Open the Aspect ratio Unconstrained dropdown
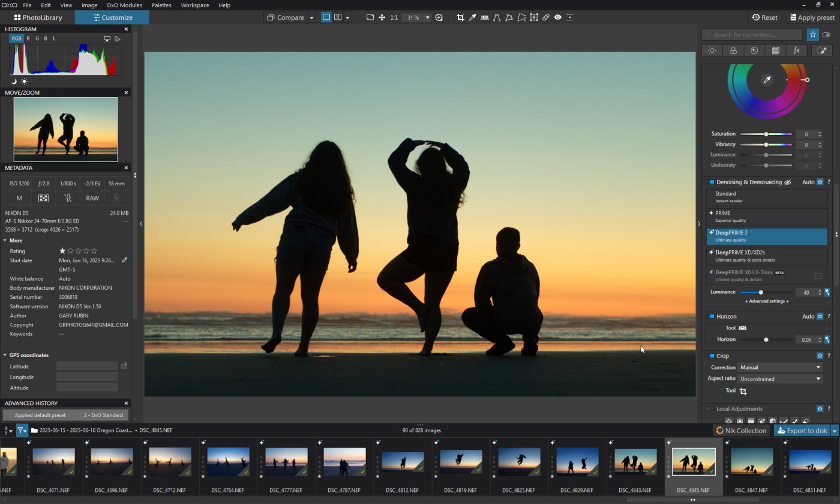This screenshot has height=504, width=840. tap(780, 379)
